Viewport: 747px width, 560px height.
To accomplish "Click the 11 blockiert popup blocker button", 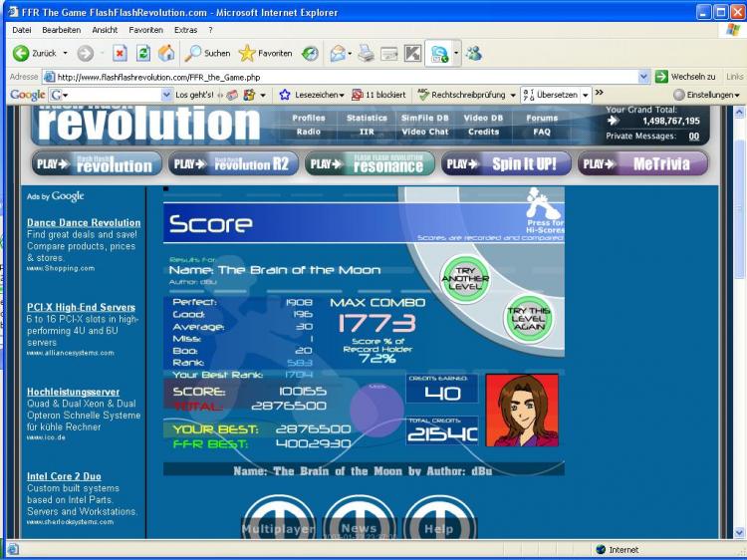I will click(x=378, y=95).
